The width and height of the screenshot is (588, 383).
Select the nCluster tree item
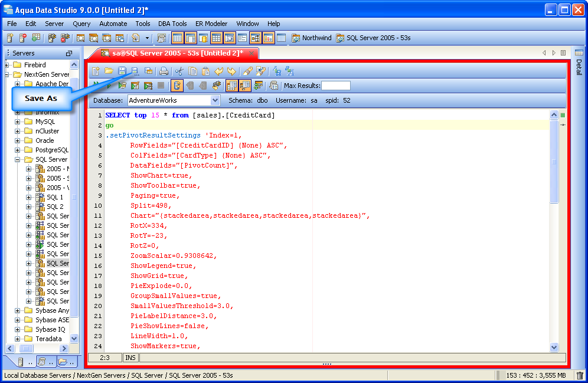[47, 131]
